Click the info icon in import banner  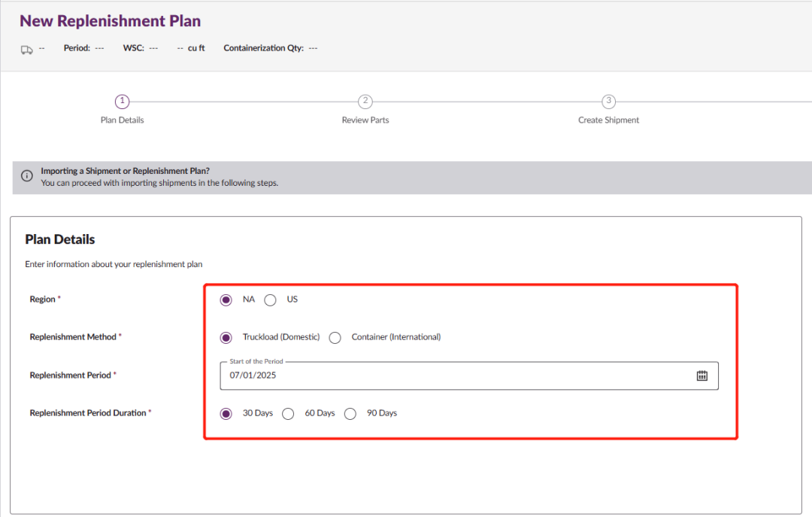coord(27,176)
